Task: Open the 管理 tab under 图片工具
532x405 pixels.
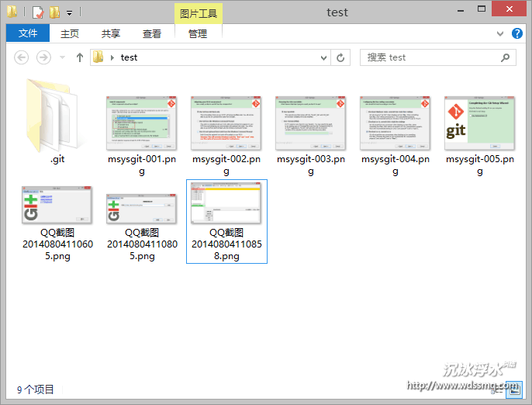Action: pyautogui.click(x=198, y=33)
